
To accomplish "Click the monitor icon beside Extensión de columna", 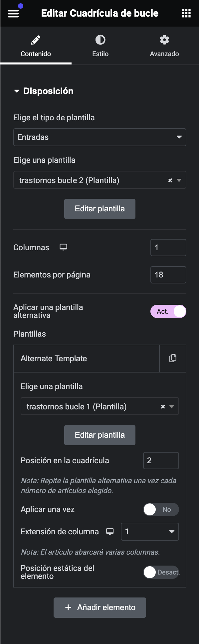I will tap(110, 531).
